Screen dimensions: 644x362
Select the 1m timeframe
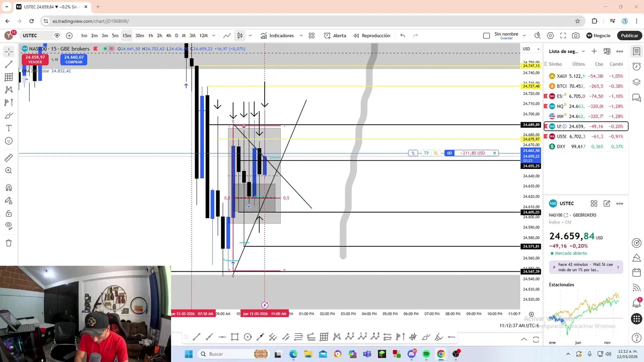click(x=84, y=36)
